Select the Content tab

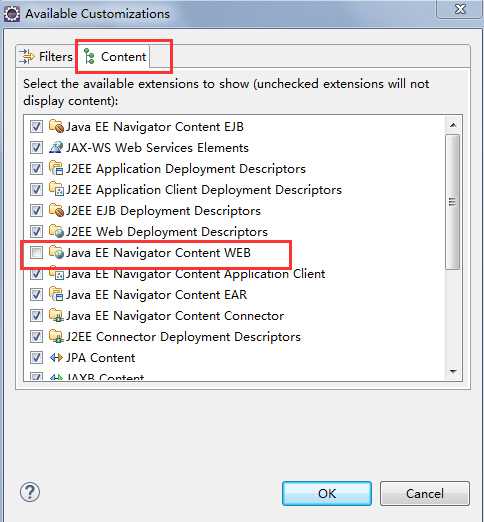[115, 56]
